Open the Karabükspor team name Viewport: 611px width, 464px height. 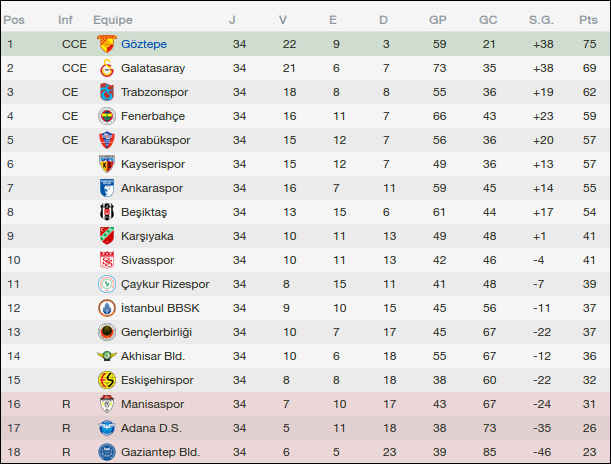[x=155, y=140]
